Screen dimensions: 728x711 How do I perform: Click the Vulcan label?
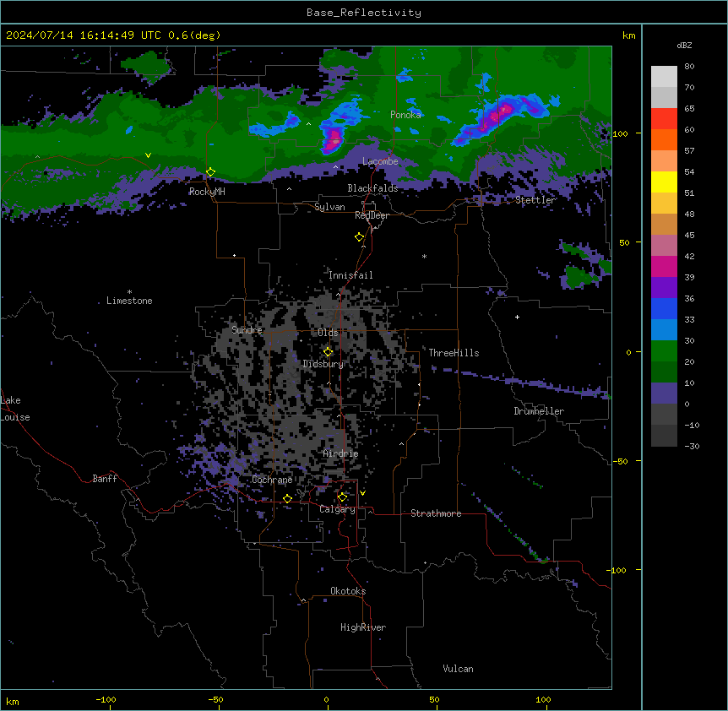coord(458,669)
